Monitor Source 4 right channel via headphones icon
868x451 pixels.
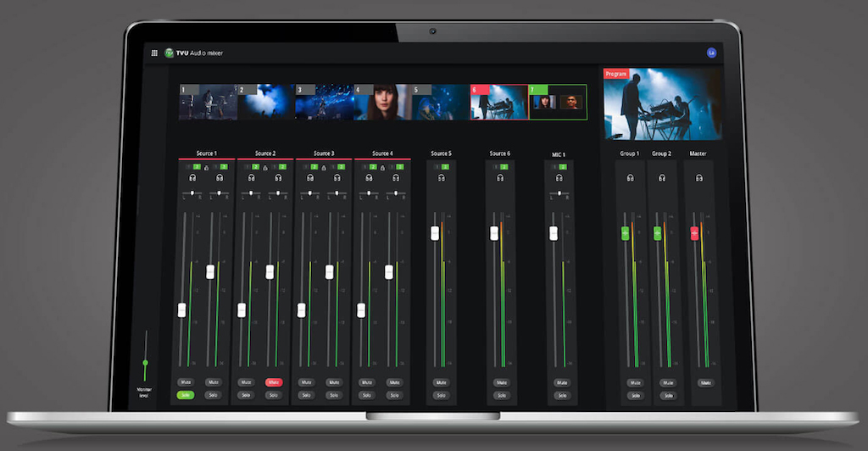pos(396,178)
